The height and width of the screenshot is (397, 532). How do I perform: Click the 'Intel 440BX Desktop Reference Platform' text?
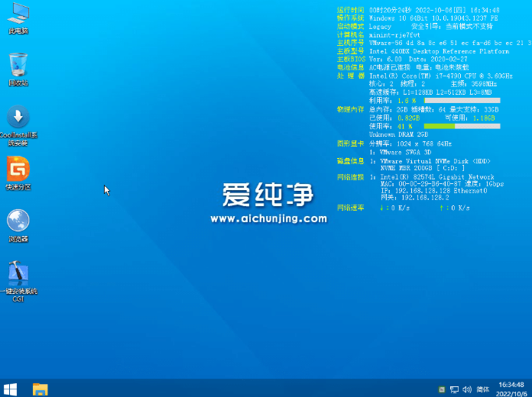click(440, 51)
